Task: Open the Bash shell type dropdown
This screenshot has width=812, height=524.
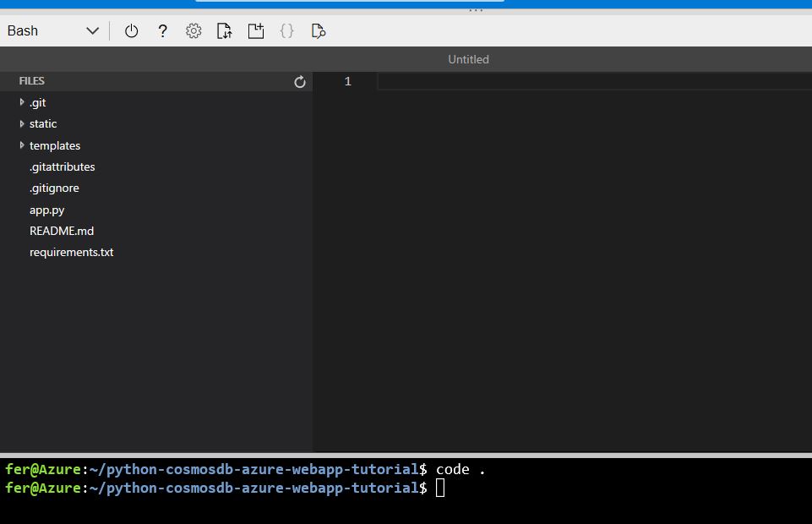Action: 53,31
